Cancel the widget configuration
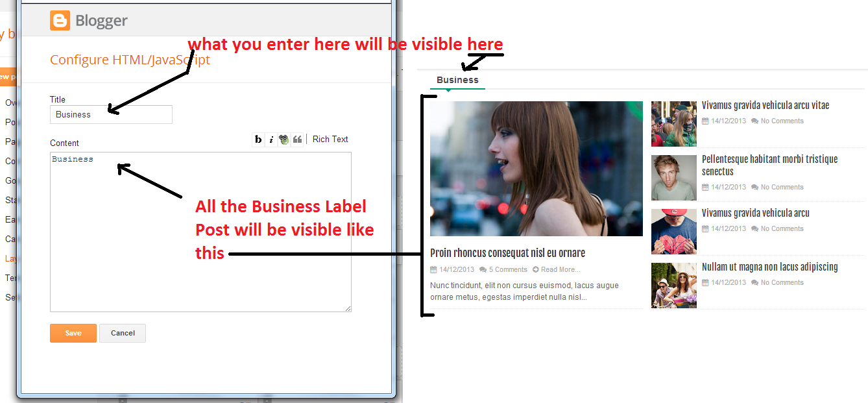The height and width of the screenshot is (403, 868). pos(123,333)
